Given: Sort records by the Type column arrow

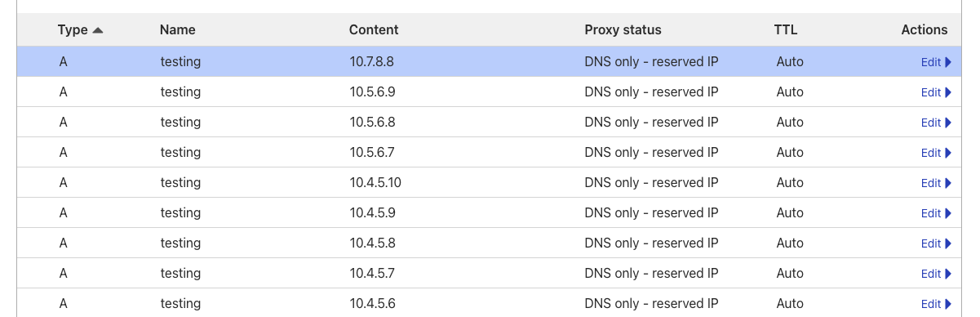Looking at the screenshot, I should click(x=98, y=30).
